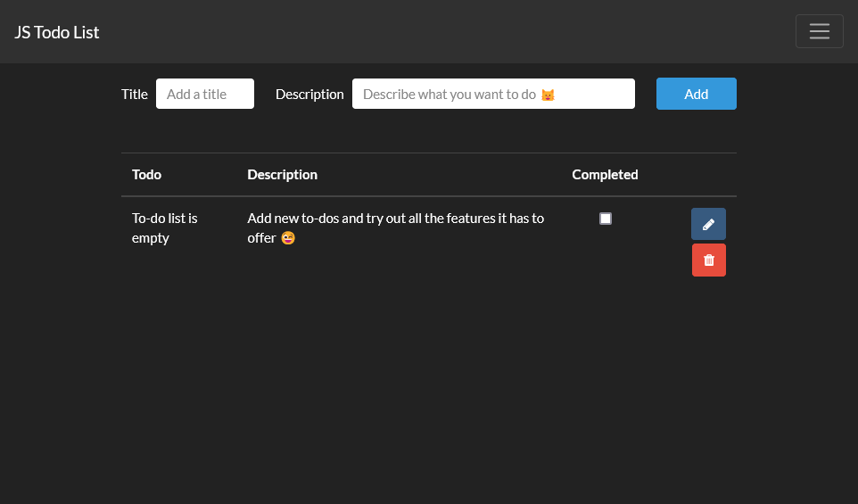Image resolution: width=858 pixels, height=504 pixels.
Task: Toggle the Completed checkbox for the to-do
Action: tap(606, 219)
